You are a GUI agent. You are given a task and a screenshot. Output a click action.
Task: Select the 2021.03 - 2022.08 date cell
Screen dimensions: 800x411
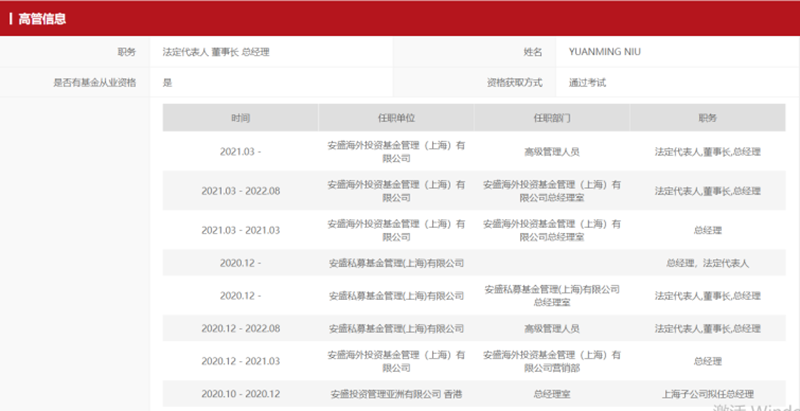[x=240, y=191]
